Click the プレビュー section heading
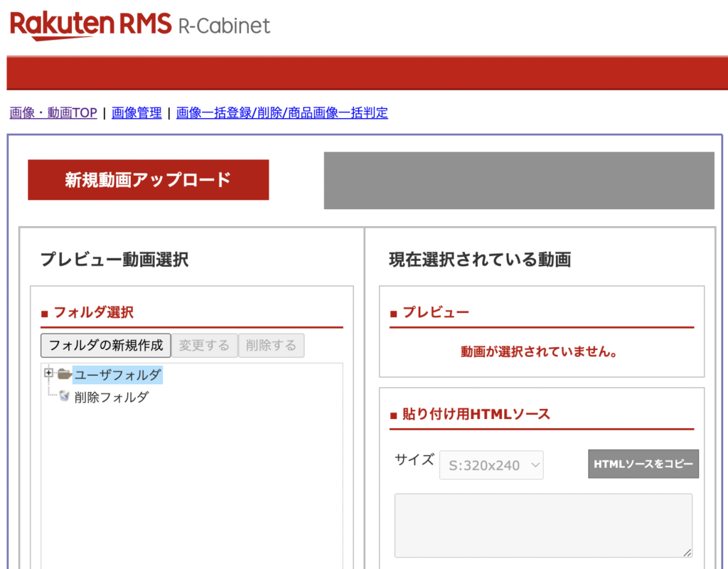 (x=436, y=312)
